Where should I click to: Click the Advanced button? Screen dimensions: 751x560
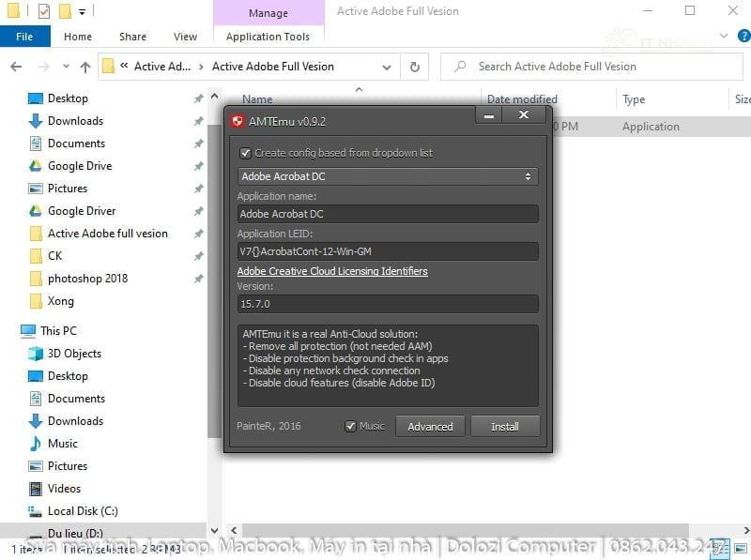point(430,426)
